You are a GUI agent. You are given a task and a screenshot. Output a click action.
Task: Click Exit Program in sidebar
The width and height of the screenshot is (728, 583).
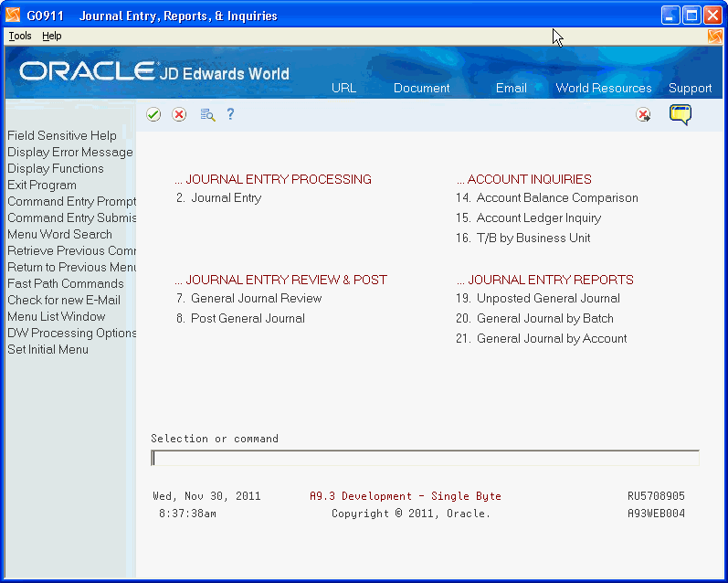click(x=42, y=185)
